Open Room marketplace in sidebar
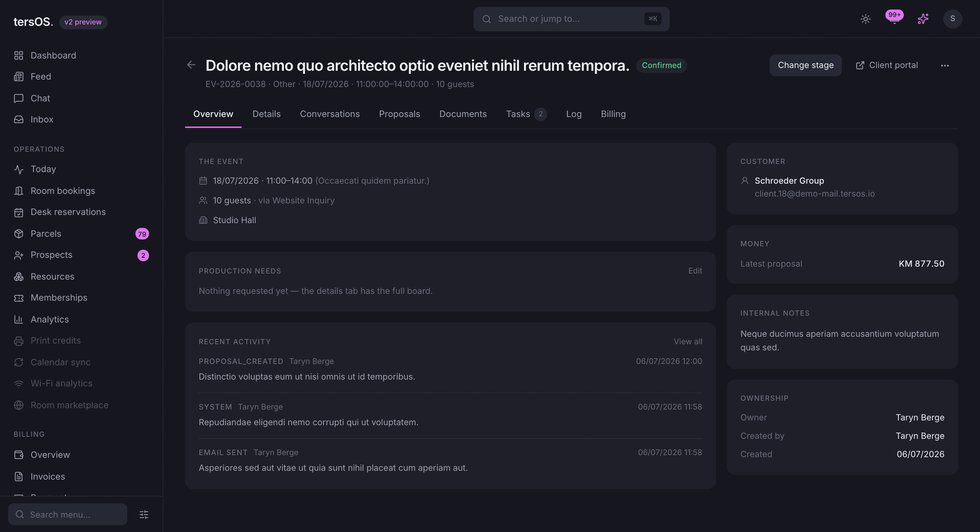Viewport: 980px width, 532px height. 81,405
